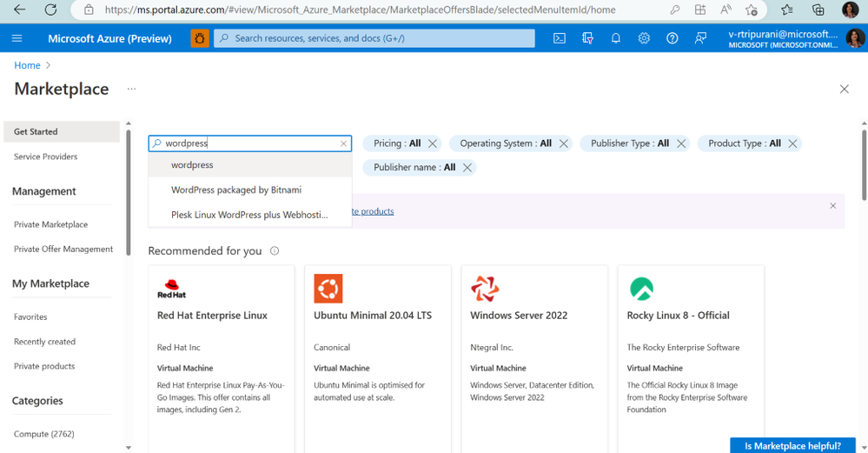Open Azure notifications bell

tap(615, 38)
